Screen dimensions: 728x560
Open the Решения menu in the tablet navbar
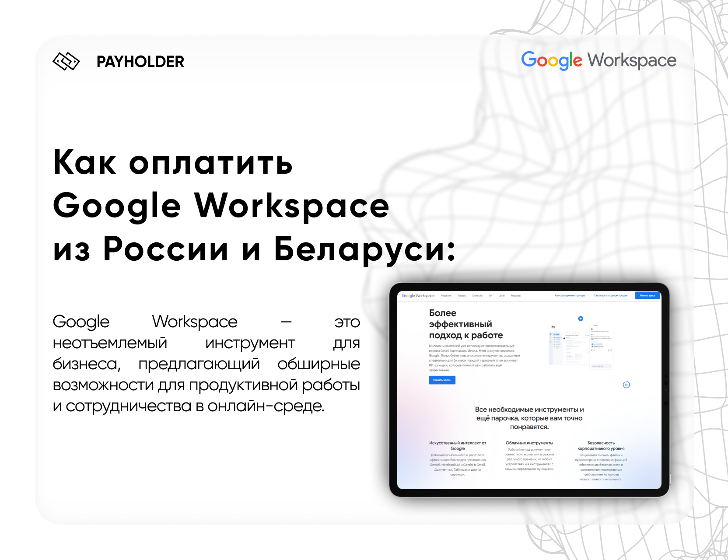[x=446, y=296]
